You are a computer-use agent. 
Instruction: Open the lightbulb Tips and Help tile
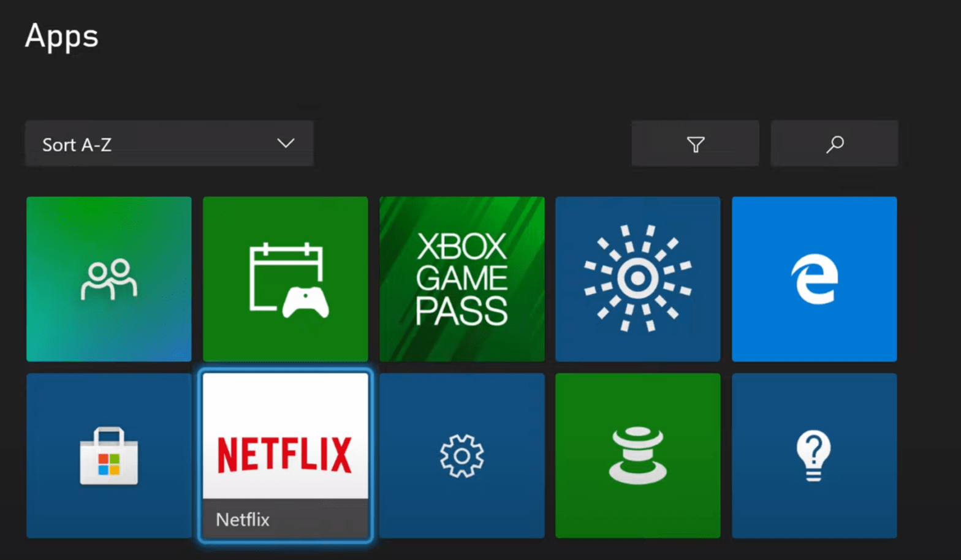click(x=815, y=456)
